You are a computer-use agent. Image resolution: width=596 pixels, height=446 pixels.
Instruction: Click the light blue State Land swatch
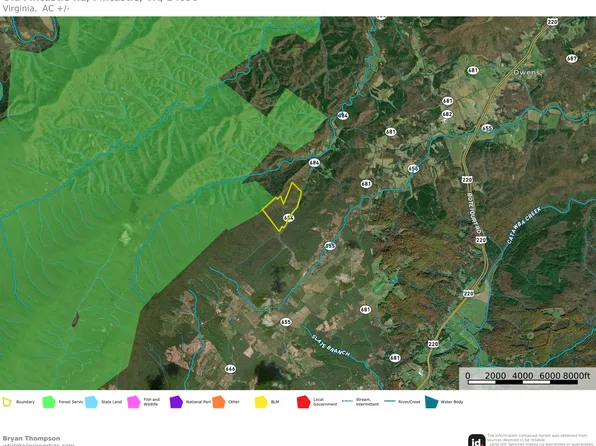(x=91, y=402)
